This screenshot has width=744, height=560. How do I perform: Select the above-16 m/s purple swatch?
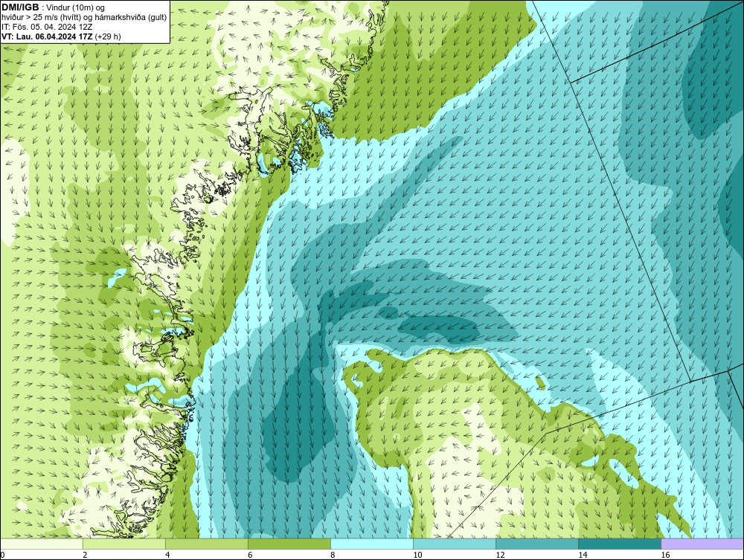point(702,544)
